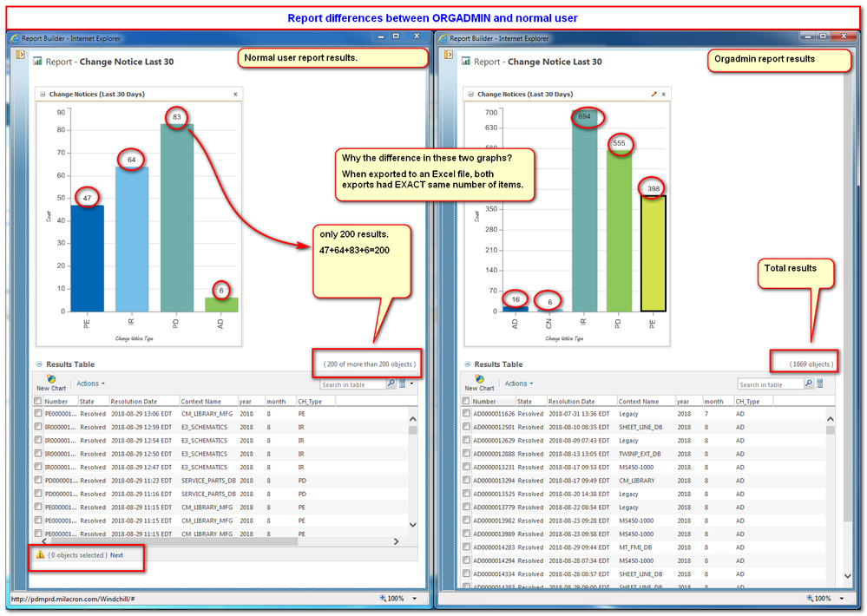This screenshot has height=616, width=867.
Task: Click the left table's scroll left arrow
Action: 44,541
